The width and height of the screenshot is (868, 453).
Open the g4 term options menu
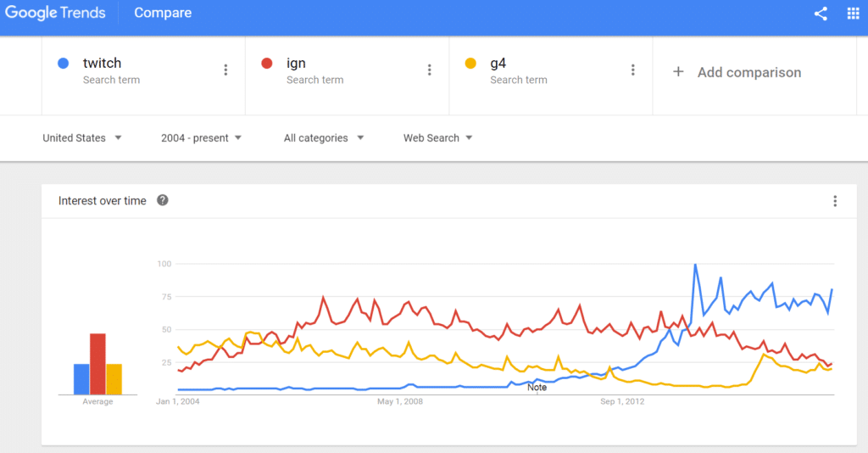tap(632, 70)
